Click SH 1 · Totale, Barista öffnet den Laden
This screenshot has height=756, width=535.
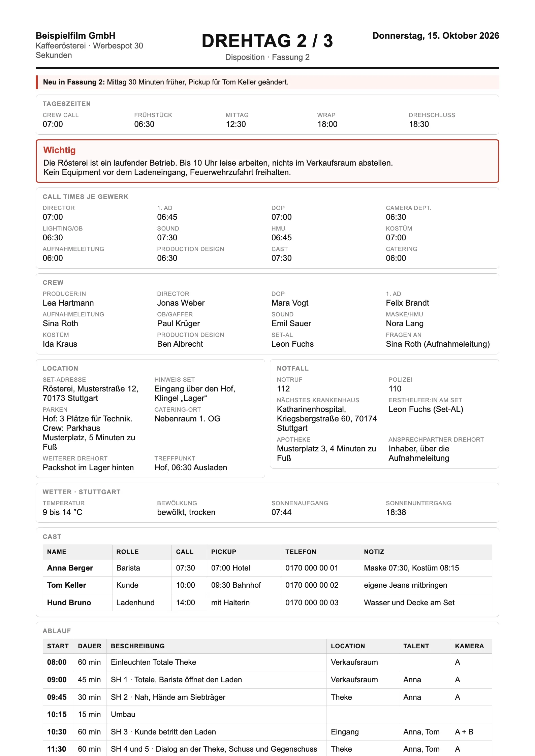point(177,680)
